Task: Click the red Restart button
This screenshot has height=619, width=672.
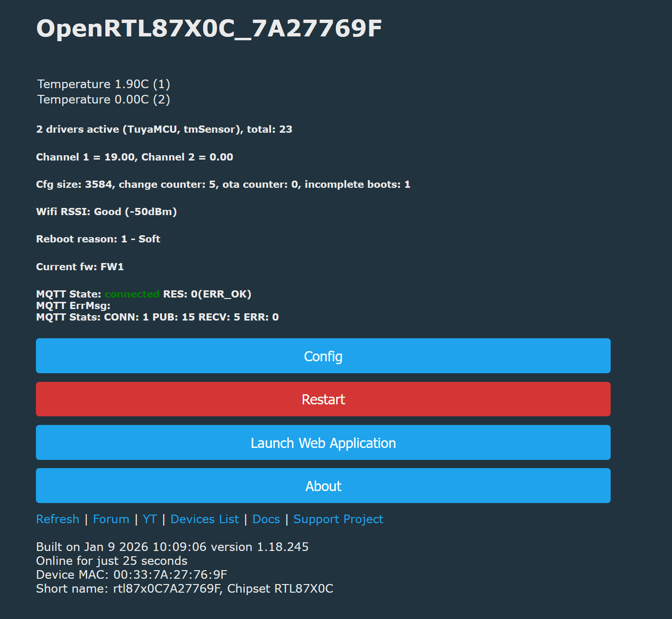Action: coord(323,399)
